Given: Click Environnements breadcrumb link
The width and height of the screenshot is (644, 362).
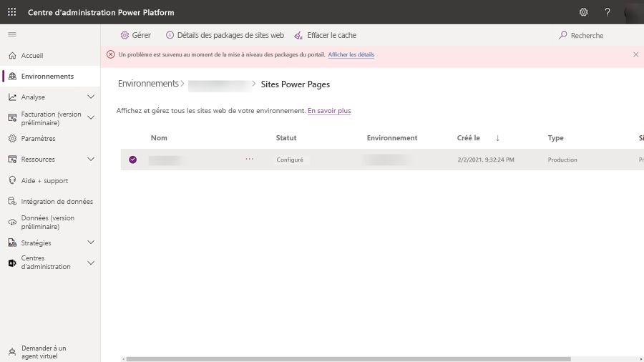Looking at the screenshot, I should 148,84.
